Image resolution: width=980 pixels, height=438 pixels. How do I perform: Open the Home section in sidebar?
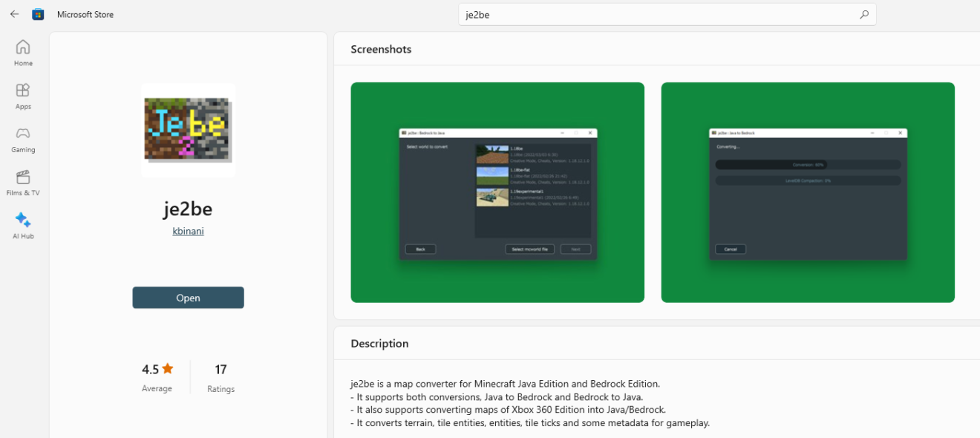tap(23, 53)
